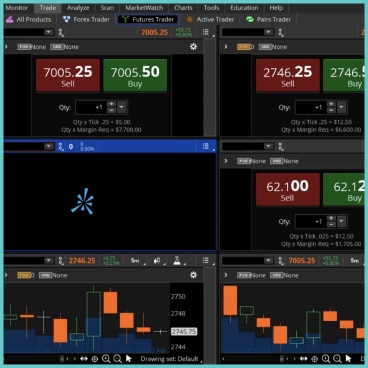The image size is (368, 368).
Task: Expand the chevron in the 62.100 panel header
Action: (226, 161)
